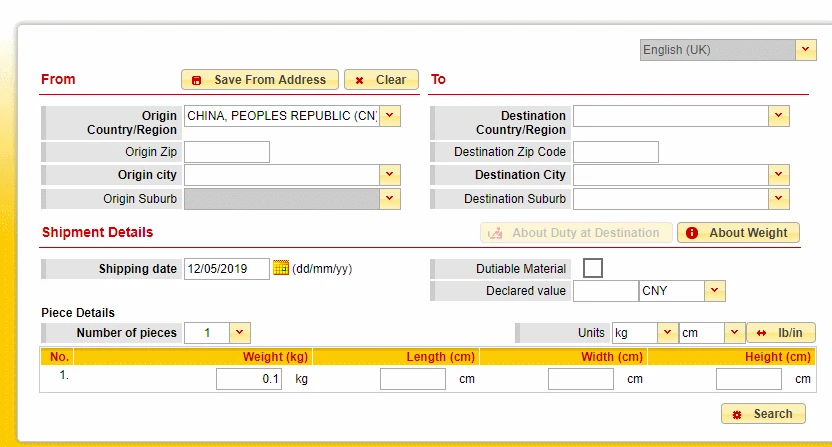Switch units with the lb/in button
The height and width of the screenshot is (447, 832).
coord(781,333)
